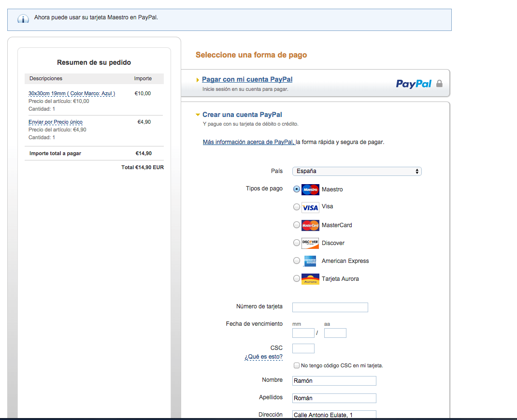Screen dimensions: 517x420
Task: Open the '¿Qué es esto?' CSC help link
Action: coord(263,357)
